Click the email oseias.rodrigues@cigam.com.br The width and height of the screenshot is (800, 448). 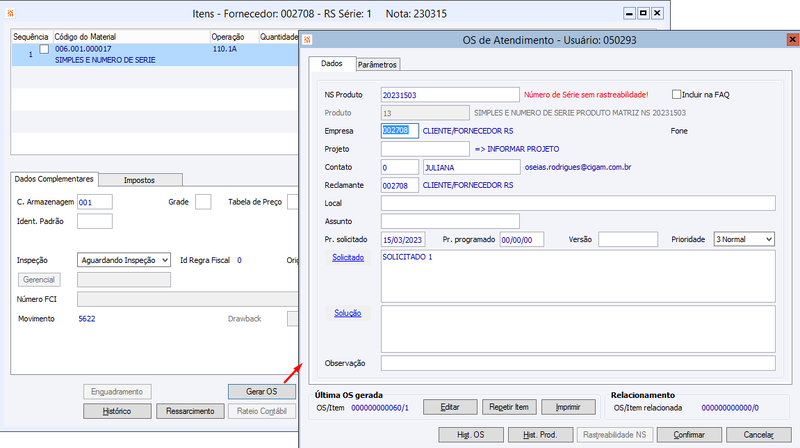coord(578,167)
